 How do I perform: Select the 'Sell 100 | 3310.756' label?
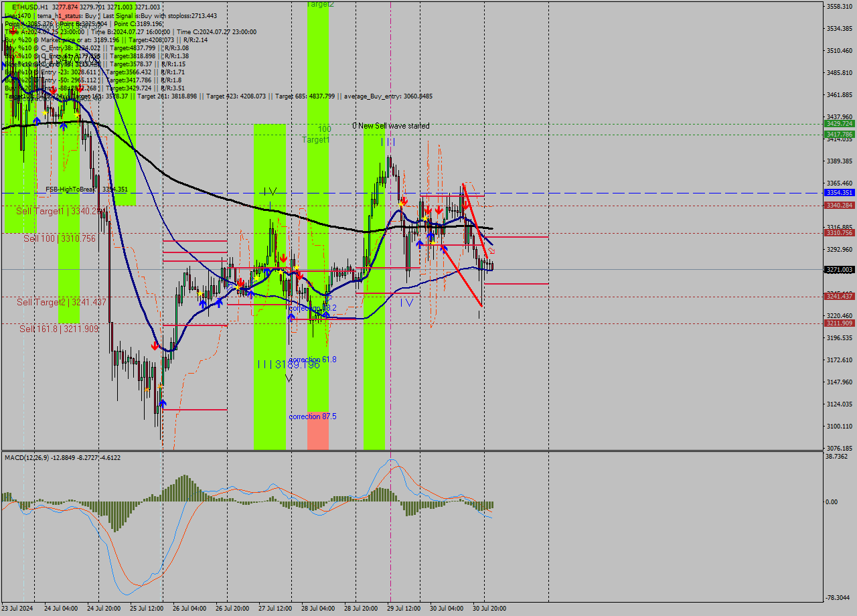pos(60,238)
